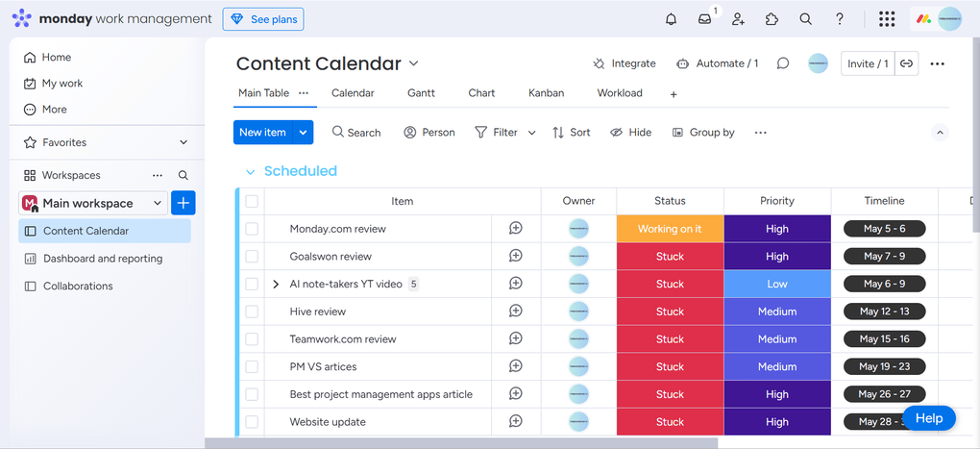Switch to the Workload tab
Viewport: 980px width, 449px height.
(620, 93)
